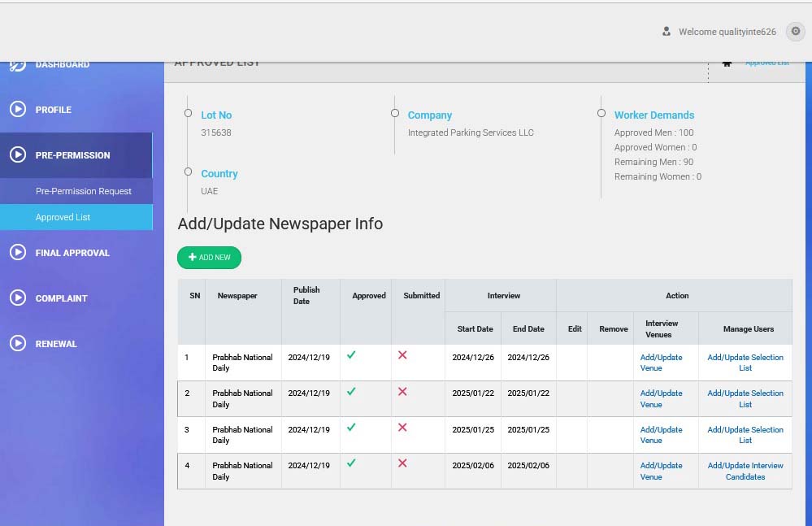Click the Renewal sidebar arrow icon
The width and height of the screenshot is (812, 526).
point(18,344)
